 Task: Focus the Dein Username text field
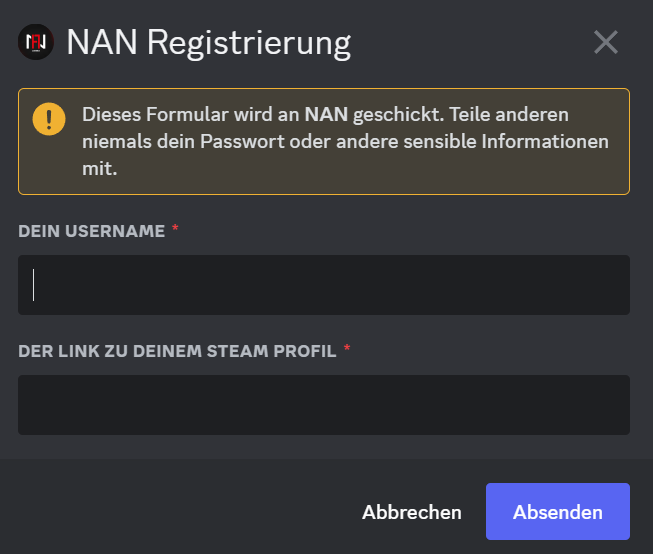point(324,285)
